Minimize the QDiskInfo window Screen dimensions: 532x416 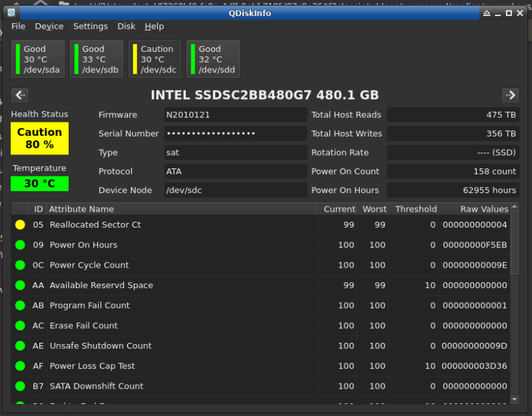tap(498, 13)
